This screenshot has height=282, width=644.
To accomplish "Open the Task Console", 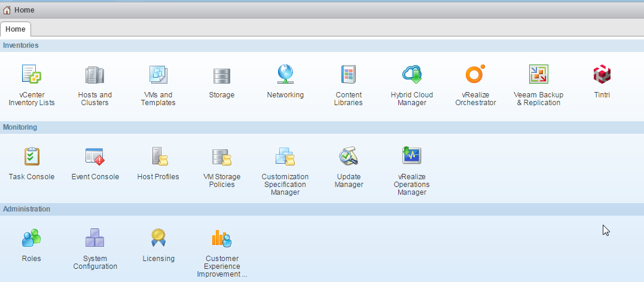I will 32,157.
